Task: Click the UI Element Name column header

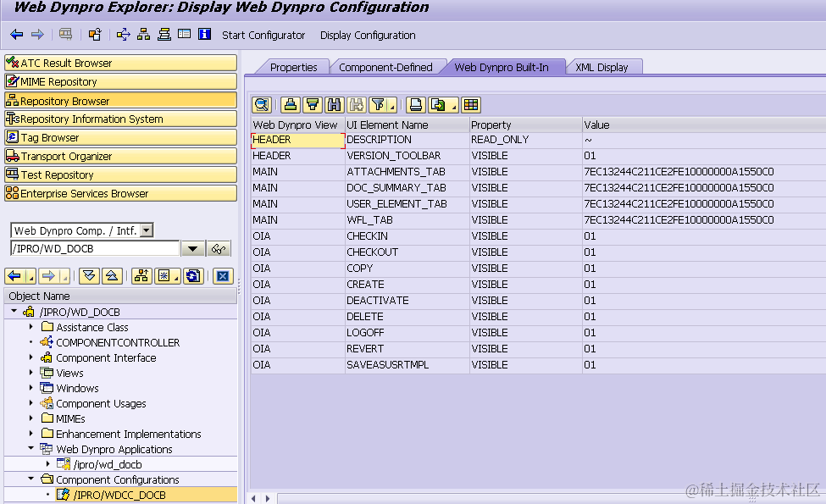Action: (407, 125)
